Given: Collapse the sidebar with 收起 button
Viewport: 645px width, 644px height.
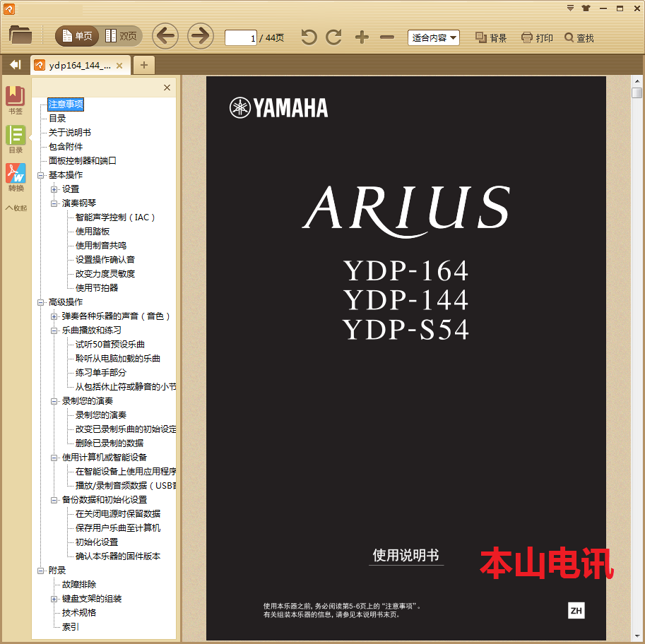Looking at the screenshot, I should coord(16,208).
